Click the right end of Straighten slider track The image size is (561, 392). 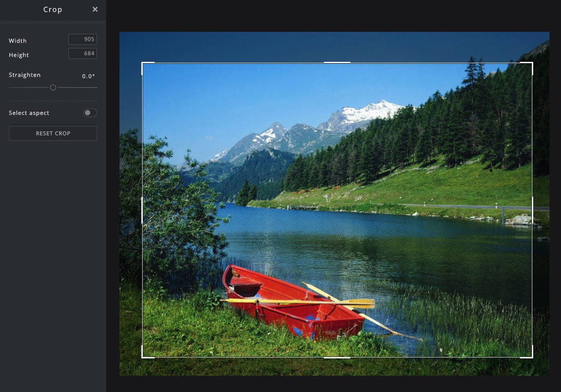pos(96,88)
